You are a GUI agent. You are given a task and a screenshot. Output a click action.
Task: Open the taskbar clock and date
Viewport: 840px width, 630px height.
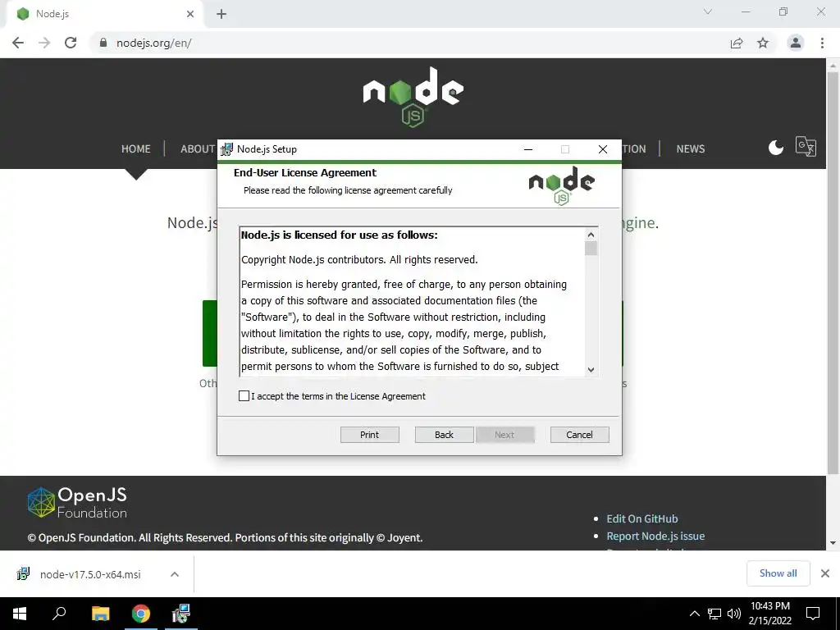769,614
